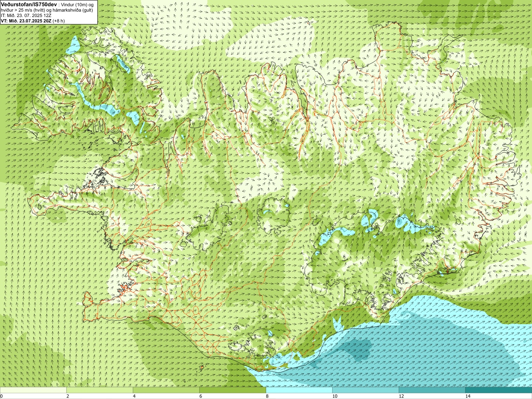Click the pale yellow 0–2 m/s legend segment
The width and height of the screenshot is (532, 399).
(33, 390)
